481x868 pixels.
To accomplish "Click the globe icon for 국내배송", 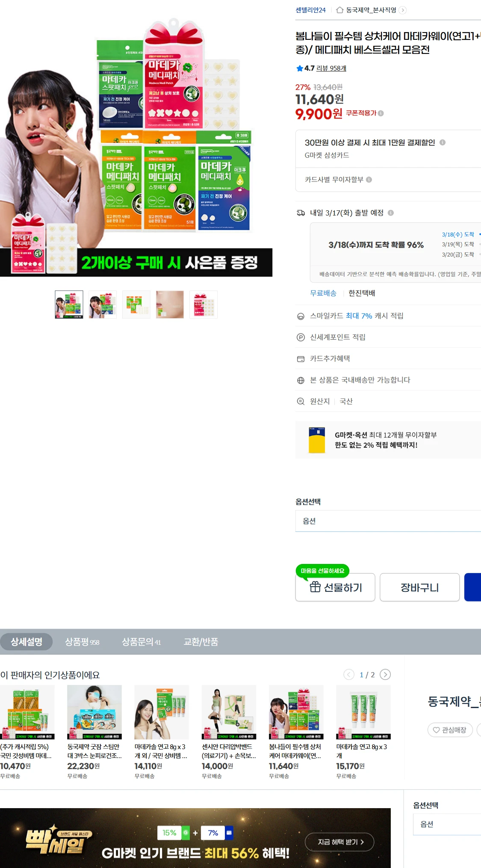I will coord(301,380).
